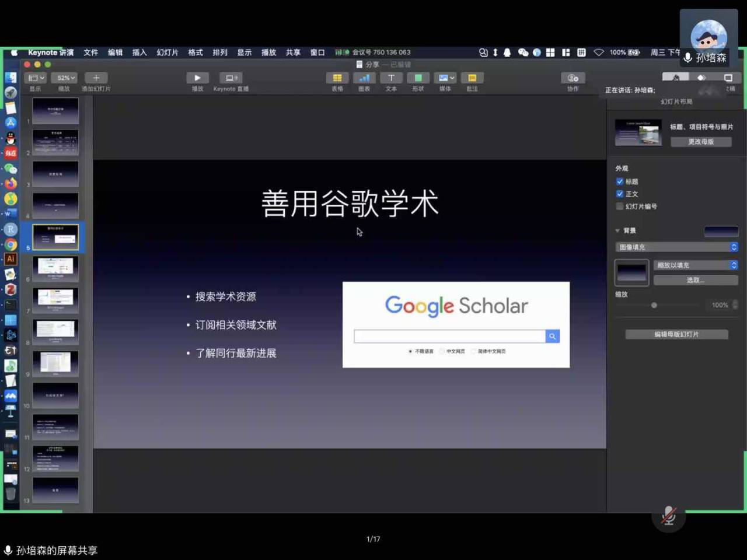Click the Wi-Fi menu bar icon
The height and width of the screenshot is (560, 747).
click(x=599, y=52)
